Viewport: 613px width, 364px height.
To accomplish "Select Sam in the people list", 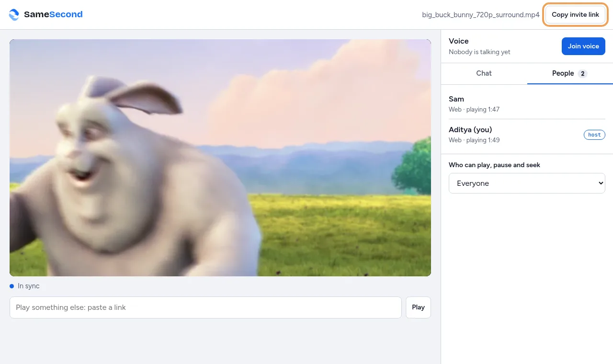I will tap(527, 103).
